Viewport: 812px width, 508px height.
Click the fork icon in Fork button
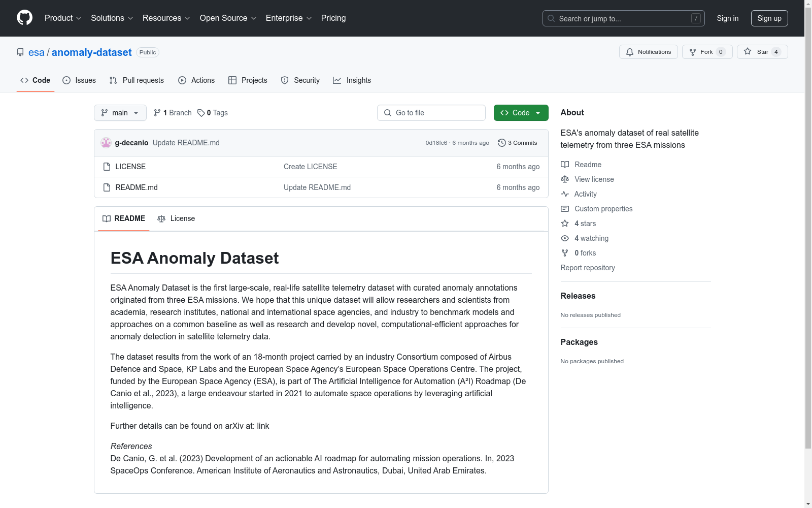pyautogui.click(x=693, y=52)
